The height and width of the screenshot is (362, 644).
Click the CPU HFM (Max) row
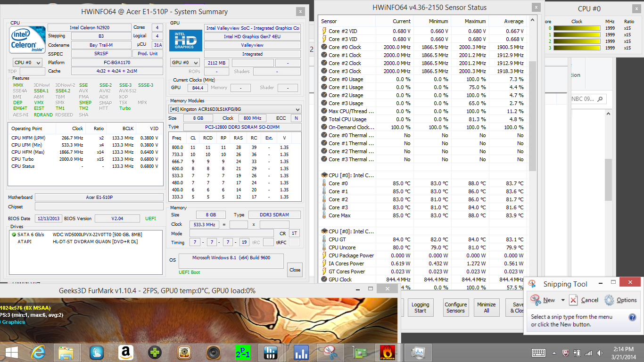click(85, 152)
